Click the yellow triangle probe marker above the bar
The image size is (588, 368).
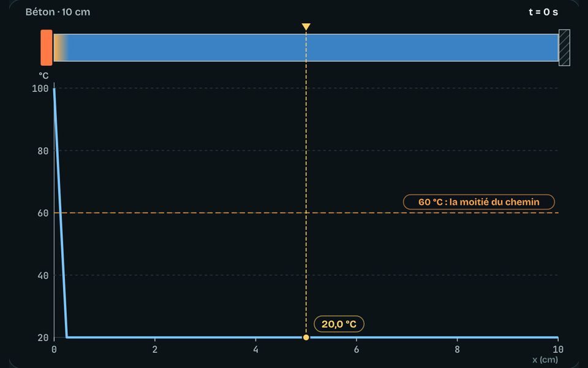(306, 26)
